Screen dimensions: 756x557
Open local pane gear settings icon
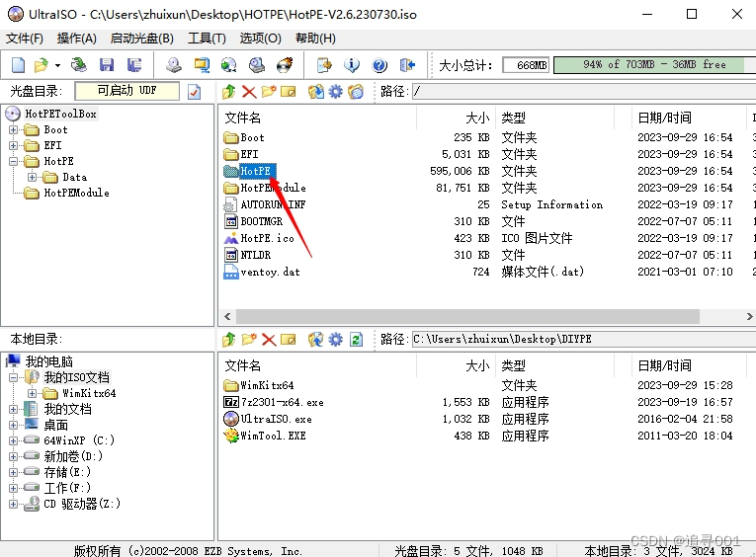tap(336, 340)
